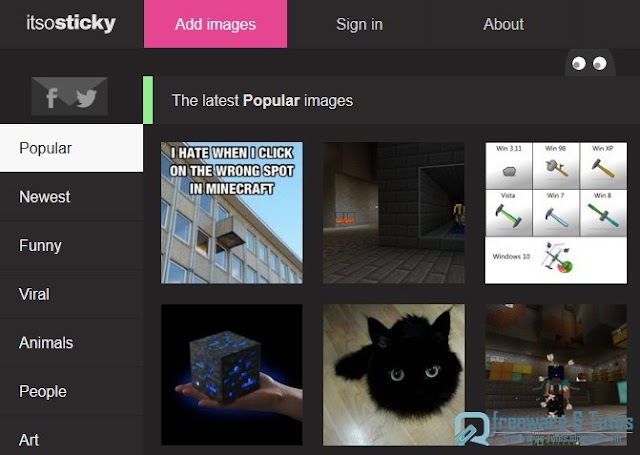Browse the Viral category
Image resolution: width=640 pixels, height=455 pixels.
(x=71, y=294)
